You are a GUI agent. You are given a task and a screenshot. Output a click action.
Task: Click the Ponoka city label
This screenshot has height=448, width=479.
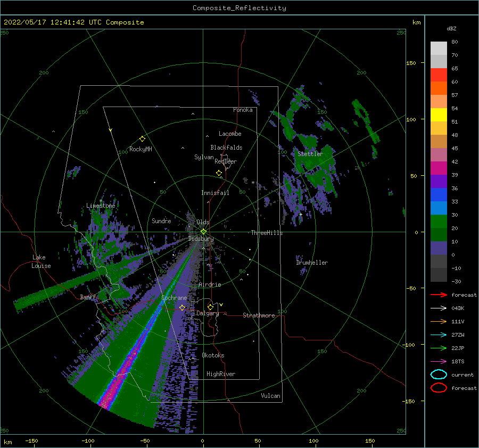click(243, 110)
